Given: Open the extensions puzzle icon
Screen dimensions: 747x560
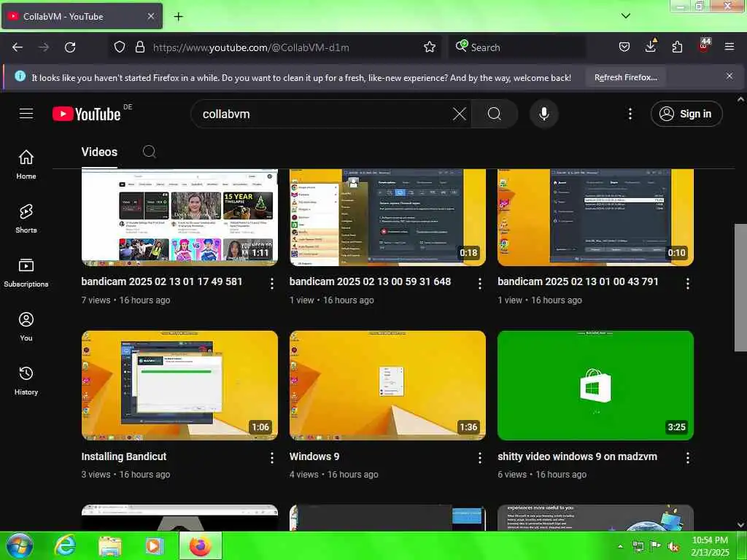Looking at the screenshot, I should [677, 47].
